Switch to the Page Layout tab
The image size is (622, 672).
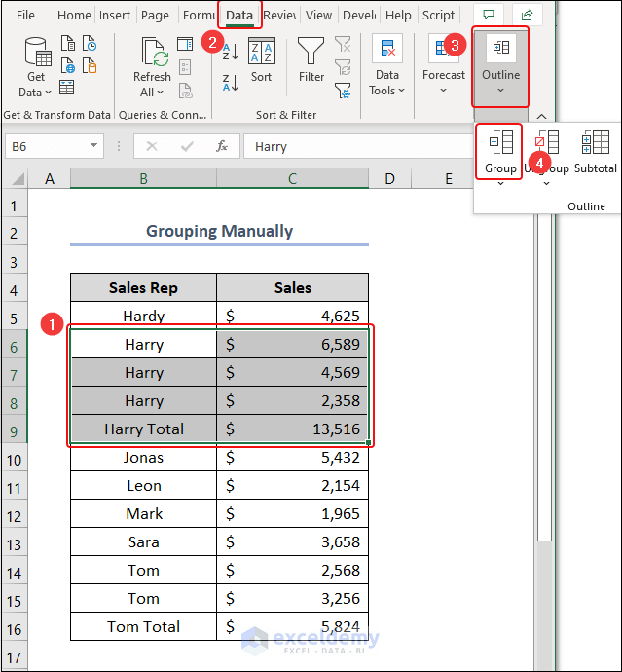(x=155, y=15)
